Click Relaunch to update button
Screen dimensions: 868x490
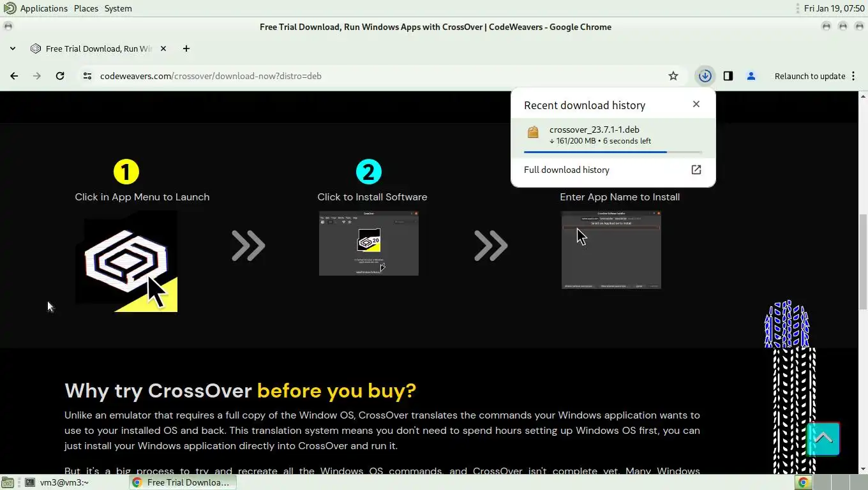[810, 76]
